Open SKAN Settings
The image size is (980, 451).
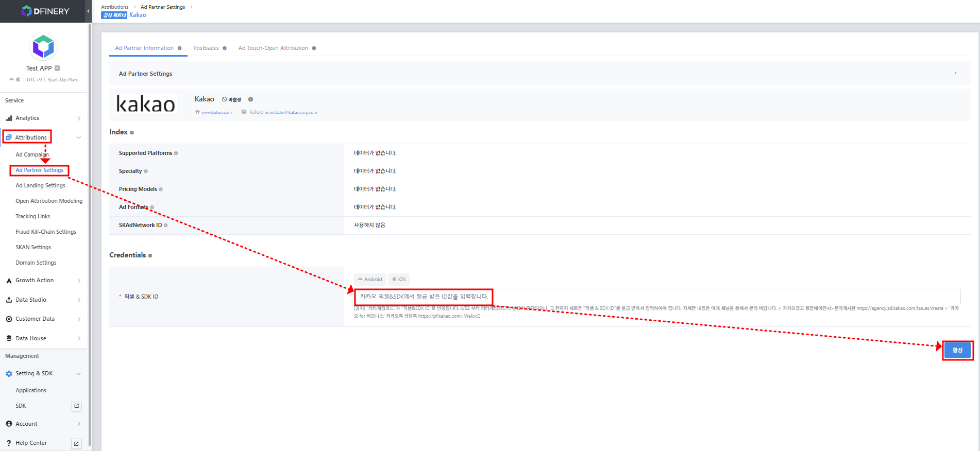(x=33, y=247)
